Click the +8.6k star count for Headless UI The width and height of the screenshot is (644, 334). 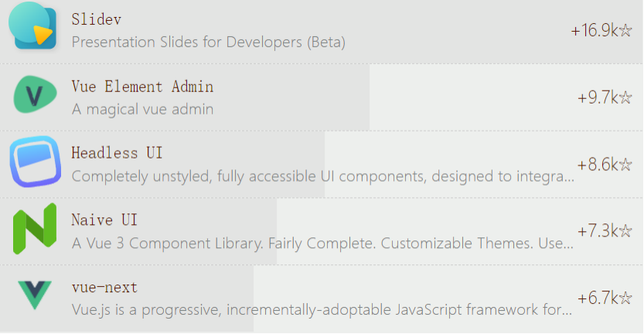click(x=604, y=165)
